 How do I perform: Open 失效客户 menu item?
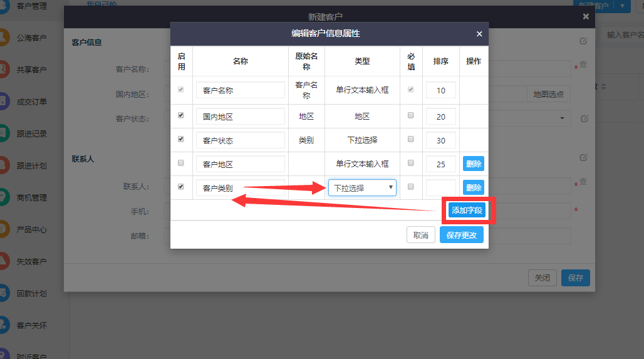[x=31, y=262]
